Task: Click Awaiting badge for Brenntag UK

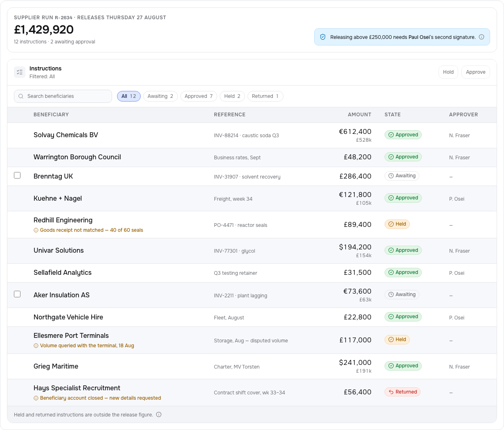Action: (402, 176)
